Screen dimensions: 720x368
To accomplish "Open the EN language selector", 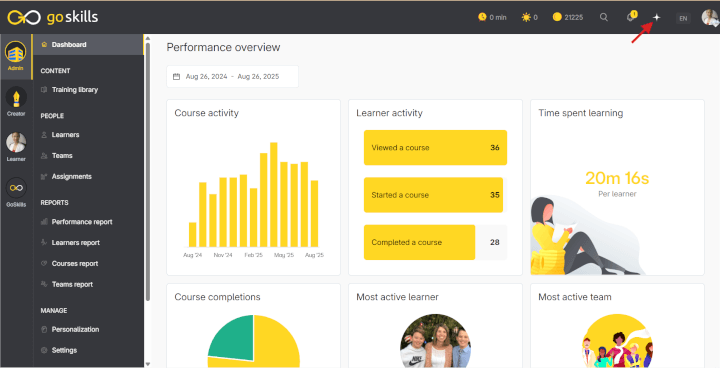I will (x=683, y=18).
